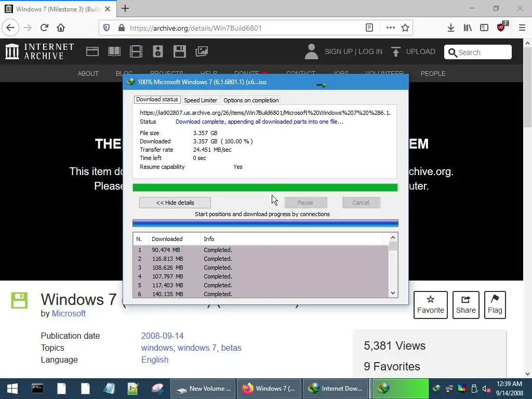Open the 'windows 7' topic link
The image size is (532, 399).
tap(197, 348)
